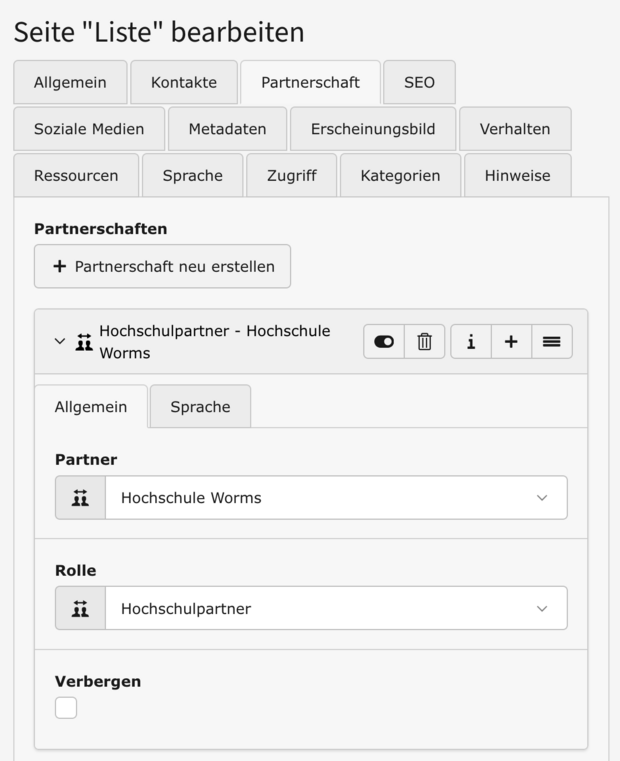The height and width of the screenshot is (761, 620).
Task: Open the Rolle dropdown
Action: tap(336, 609)
